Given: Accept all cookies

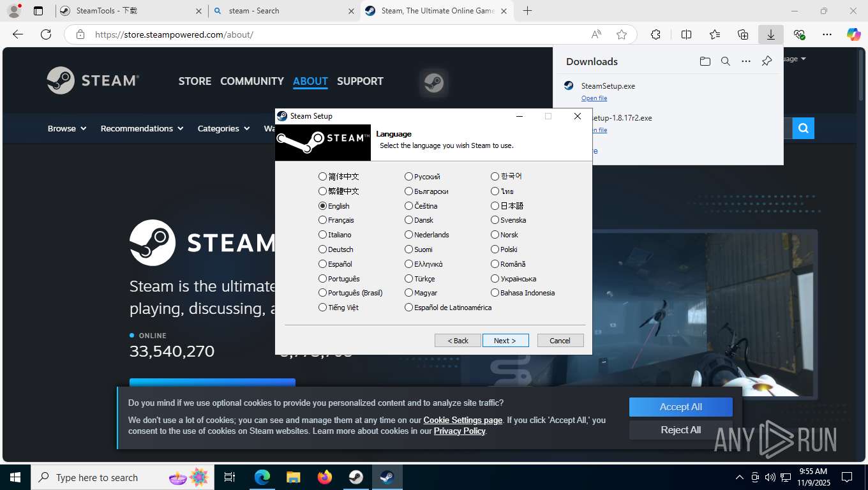Looking at the screenshot, I should [680, 407].
